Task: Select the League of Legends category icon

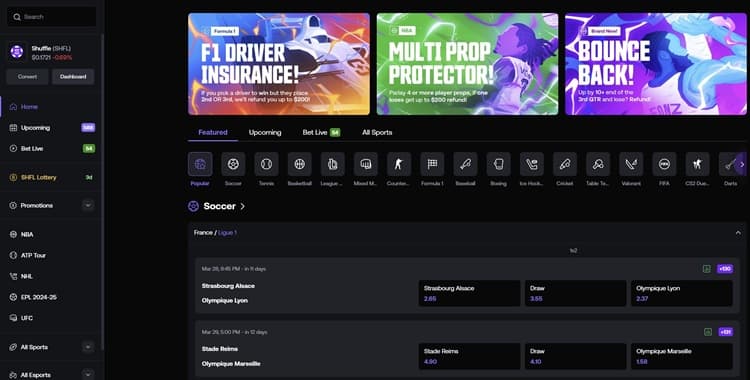Action: [x=333, y=164]
